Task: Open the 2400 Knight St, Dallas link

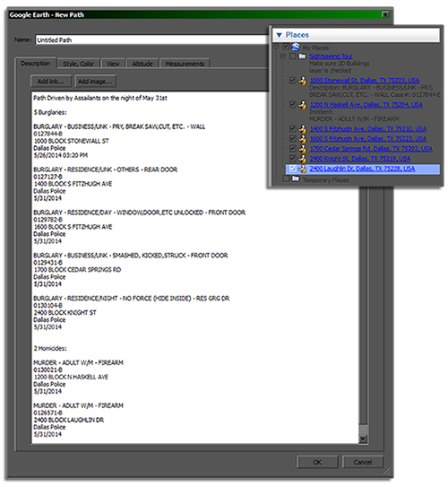Action: coord(360,159)
